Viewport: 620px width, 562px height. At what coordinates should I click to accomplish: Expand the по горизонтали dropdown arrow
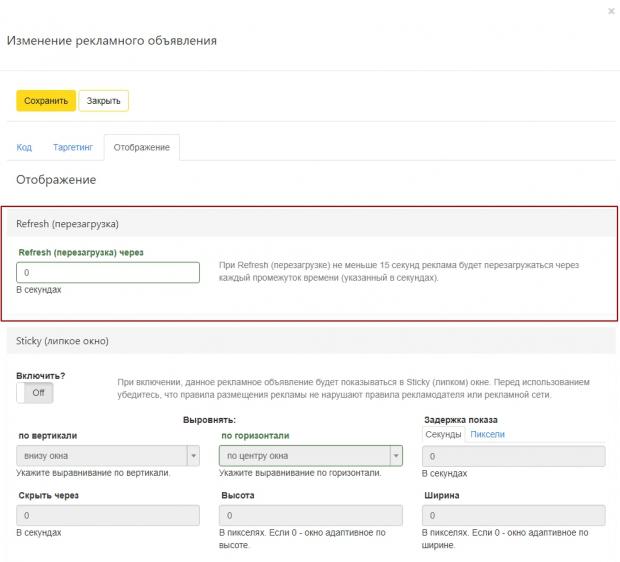pos(396,456)
